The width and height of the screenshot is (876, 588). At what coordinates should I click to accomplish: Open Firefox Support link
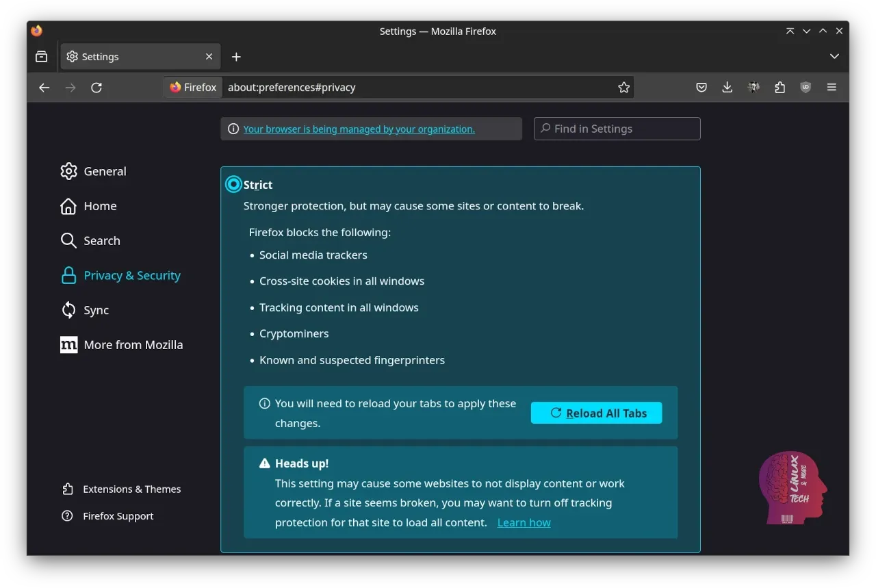click(x=108, y=516)
